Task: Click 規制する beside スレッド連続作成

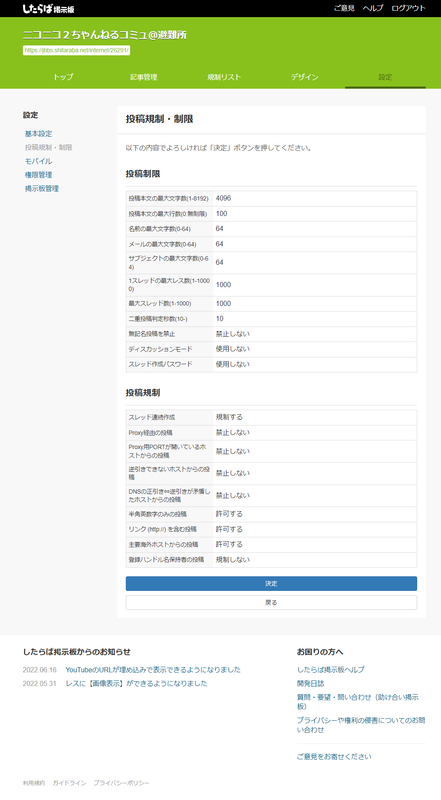Action: [x=229, y=417]
